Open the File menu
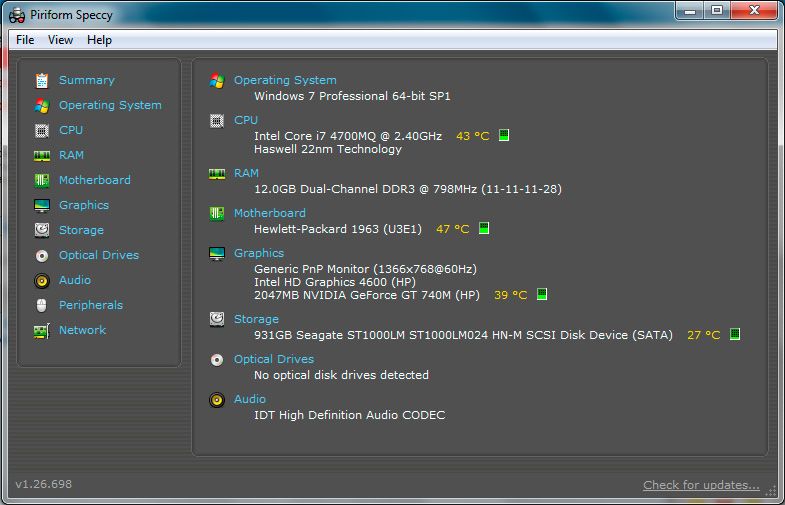 [x=25, y=40]
